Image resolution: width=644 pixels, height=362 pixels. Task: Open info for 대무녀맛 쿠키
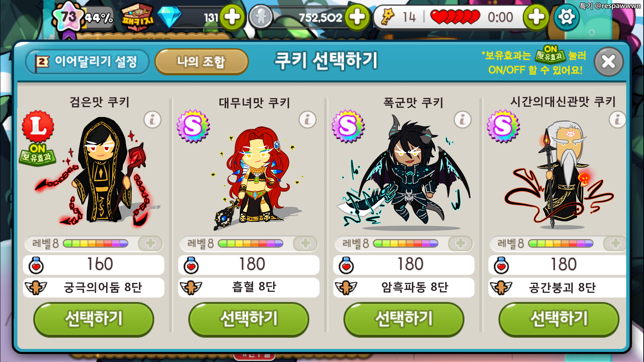tap(308, 120)
